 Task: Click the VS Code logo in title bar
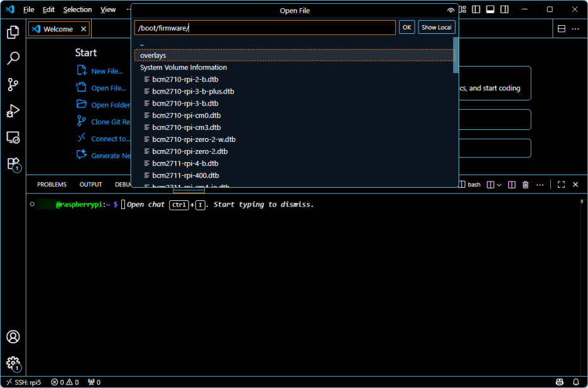(x=10, y=9)
